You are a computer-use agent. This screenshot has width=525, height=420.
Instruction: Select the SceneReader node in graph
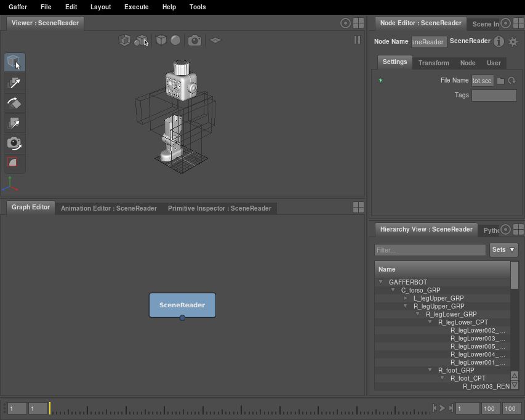tap(182, 305)
